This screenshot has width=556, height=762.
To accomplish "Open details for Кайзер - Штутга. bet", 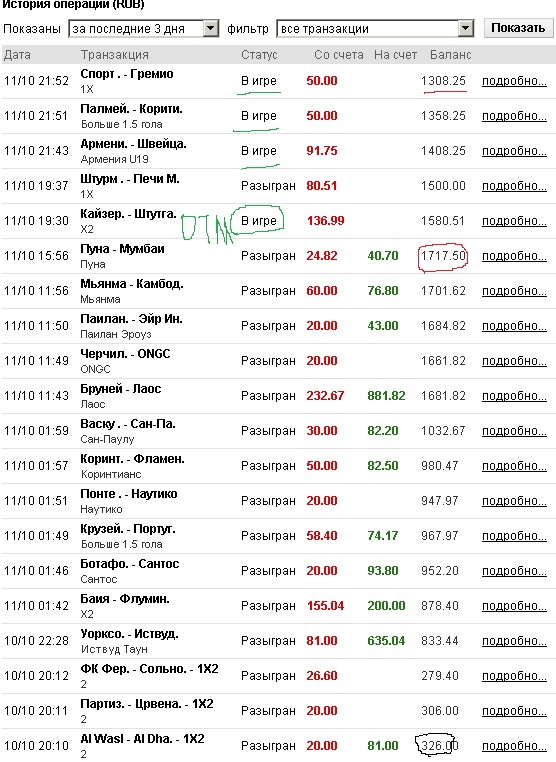I will [x=514, y=221].
